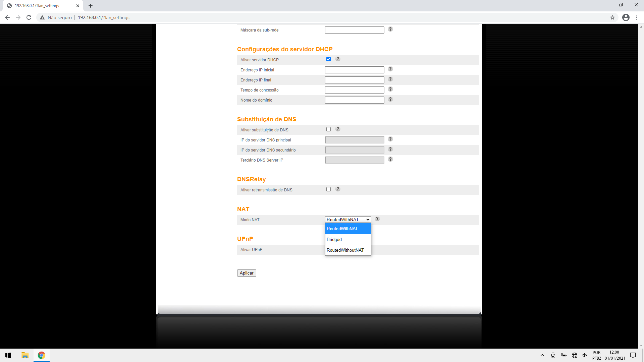
Task: Show help for Endereço IP Inicial
Action: pos(390,69)
